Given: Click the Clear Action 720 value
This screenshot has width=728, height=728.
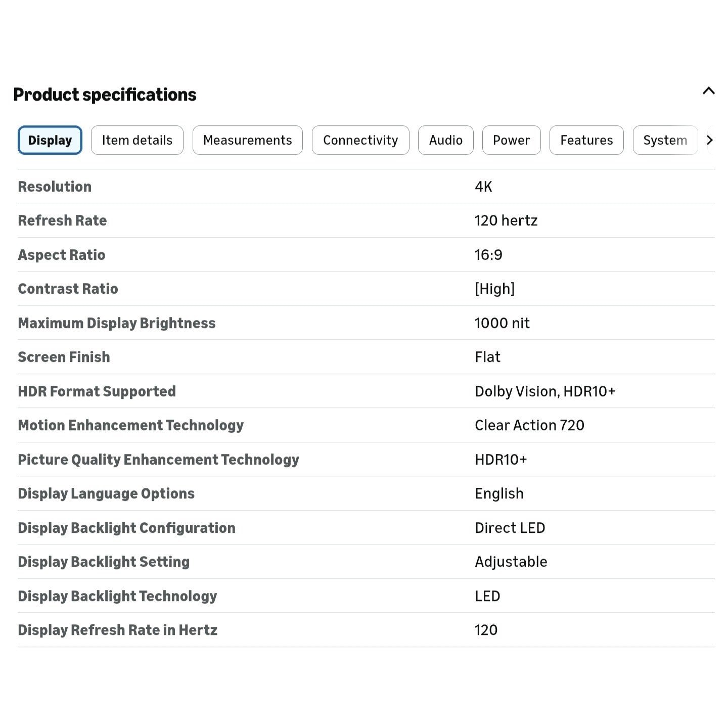Looking at the screenshot, I should pos(529,425).
